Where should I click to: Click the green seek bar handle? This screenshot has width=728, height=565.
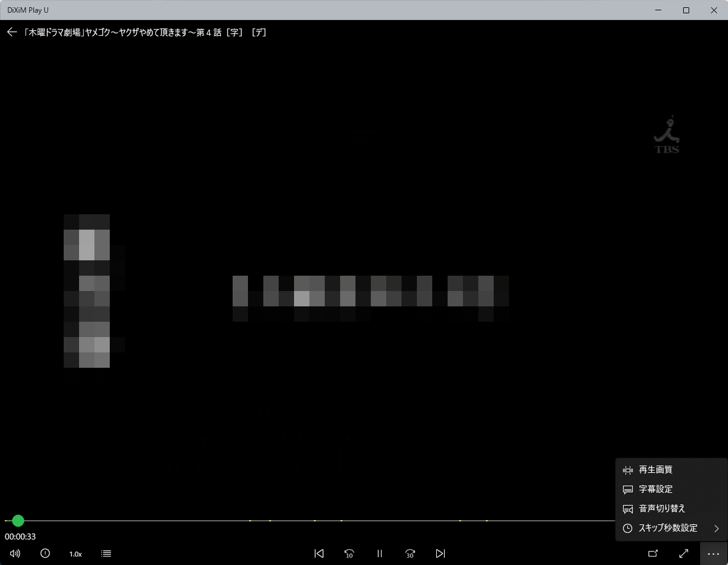18,521
